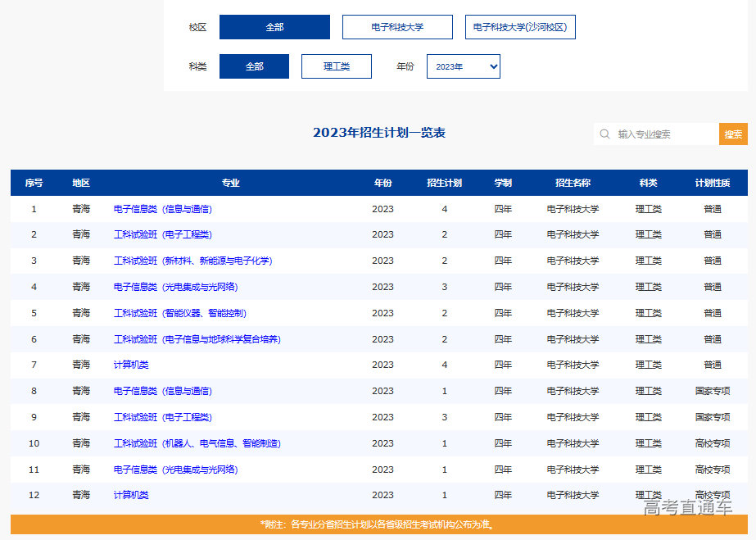
Task: Open the 计算机类 link in the last row
Action: (130, 495)
